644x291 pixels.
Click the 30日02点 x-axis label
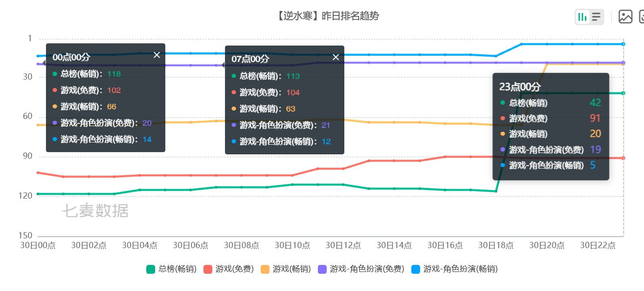tap(89, 245)
